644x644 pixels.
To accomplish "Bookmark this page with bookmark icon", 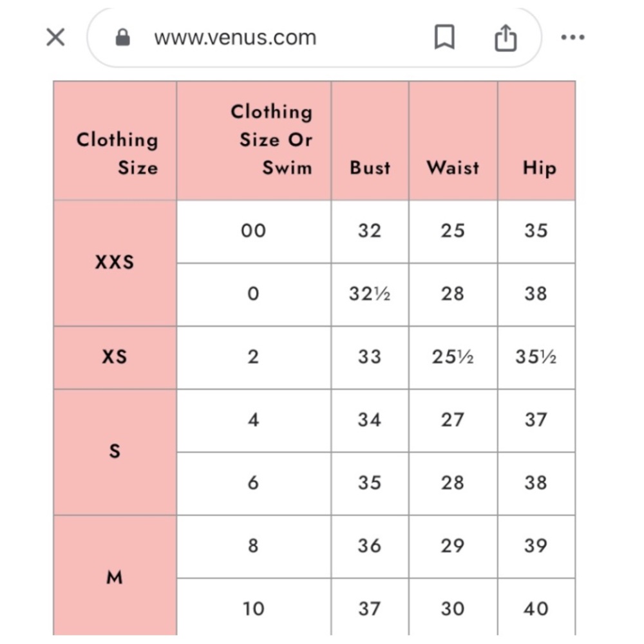I will coord(444,37).
